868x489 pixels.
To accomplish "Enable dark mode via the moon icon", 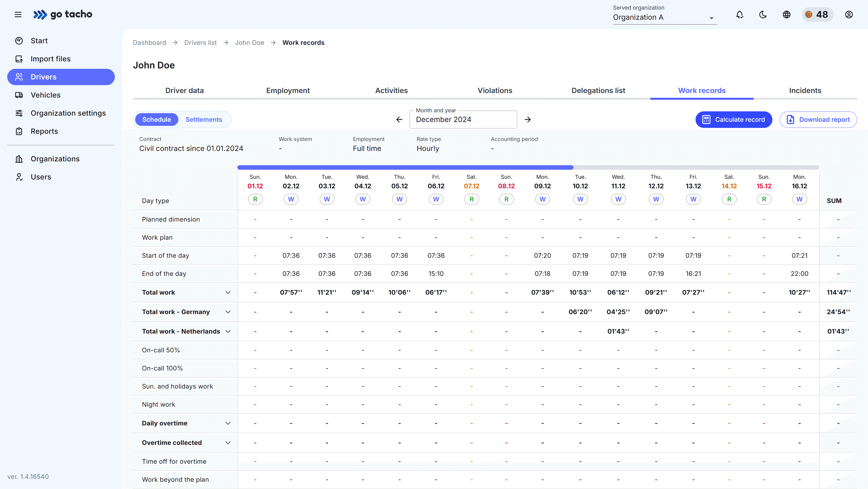I will click(763, 14).
